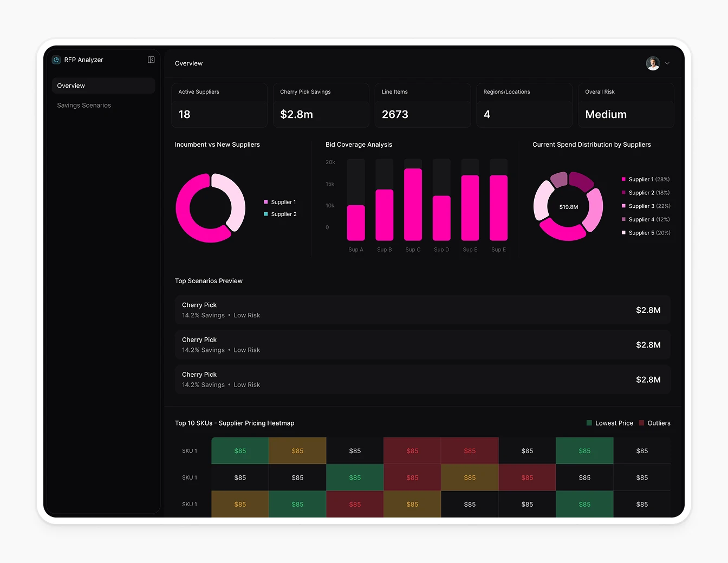Click the Lowest Price green legend icon
Screen dimensions: 728x563
pyautogui.click(x=589, y=423)
